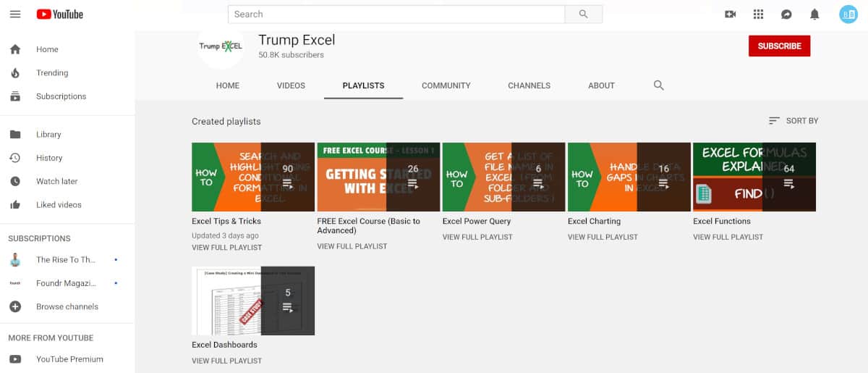Click the Browse channels plus icon
The height and width of the screenshot is (373, 868).
pyautogui.click(x=15, y=306)
